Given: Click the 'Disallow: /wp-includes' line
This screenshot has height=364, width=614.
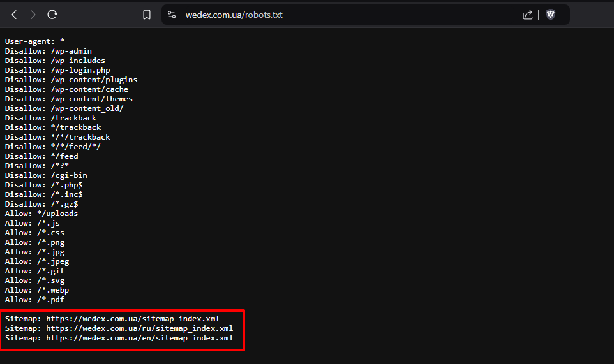Looking at the screenshot, I should pyautogui.click(x=55, y=61).
